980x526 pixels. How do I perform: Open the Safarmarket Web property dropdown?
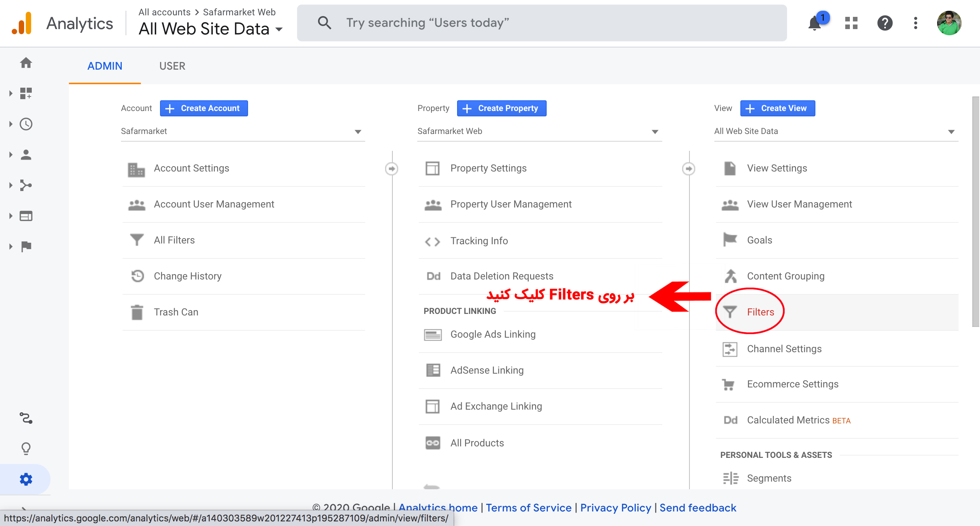tap(539, 131)
